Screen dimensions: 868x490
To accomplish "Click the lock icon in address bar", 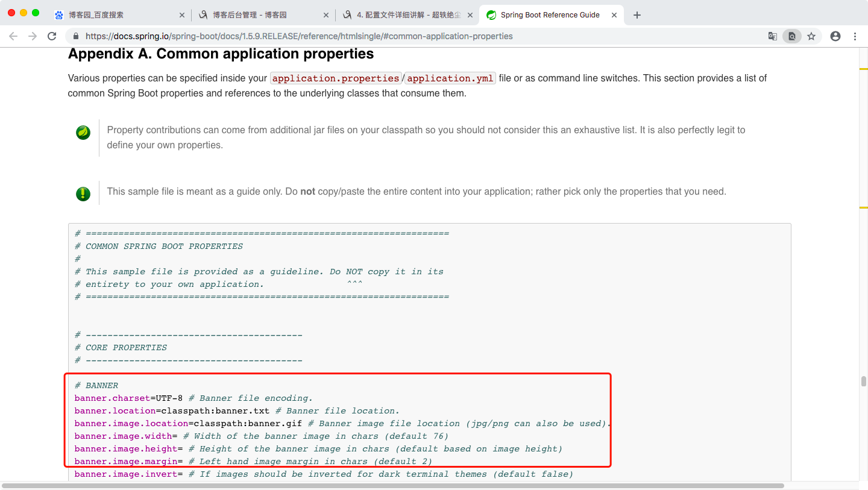I will pyautogui.click(x=76, y=36).
